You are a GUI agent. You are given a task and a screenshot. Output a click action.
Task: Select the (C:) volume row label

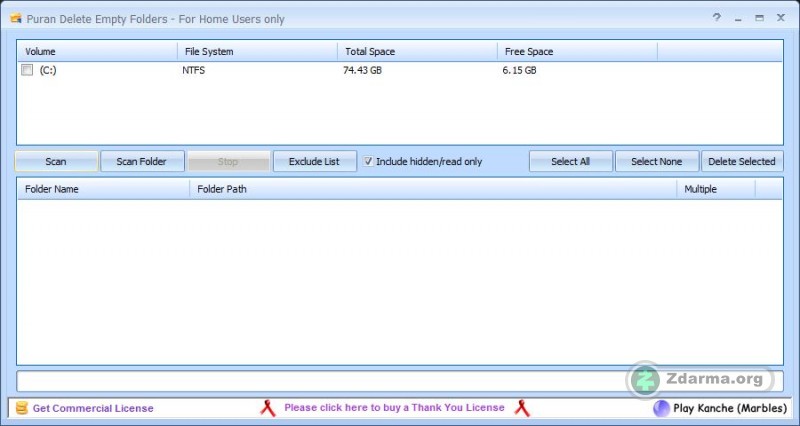tap(48, 70)
